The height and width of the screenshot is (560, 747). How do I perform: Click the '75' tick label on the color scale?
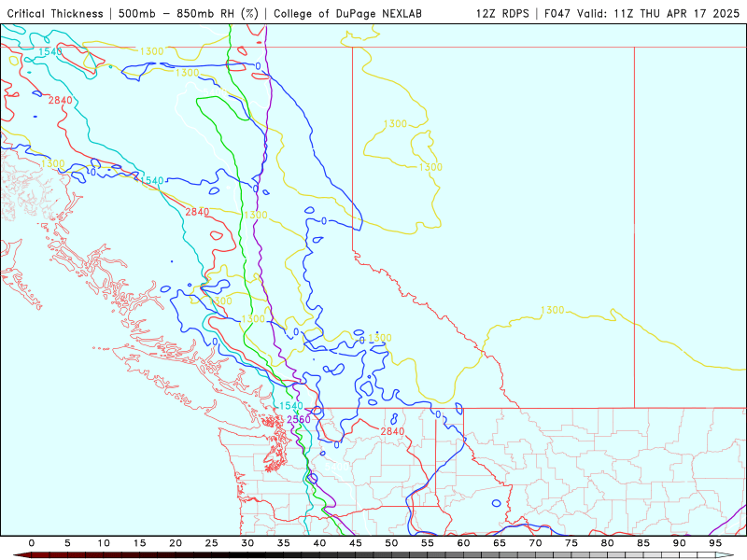pos(571,543)
